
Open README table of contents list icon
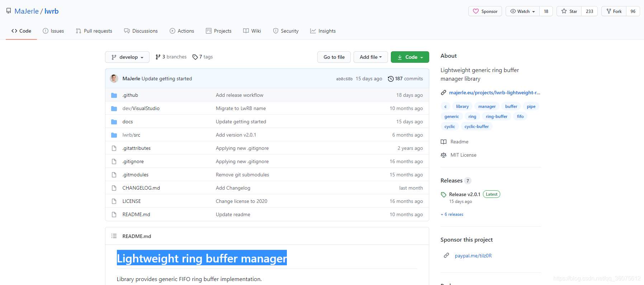pos(114,236)
